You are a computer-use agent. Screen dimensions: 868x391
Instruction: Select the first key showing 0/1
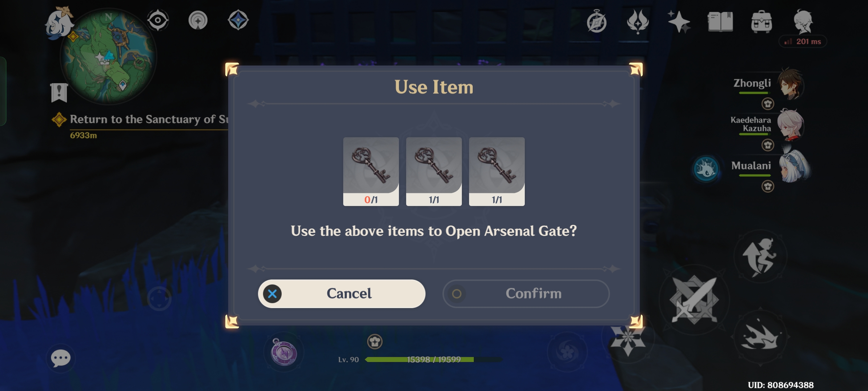(x=371, y=172)
